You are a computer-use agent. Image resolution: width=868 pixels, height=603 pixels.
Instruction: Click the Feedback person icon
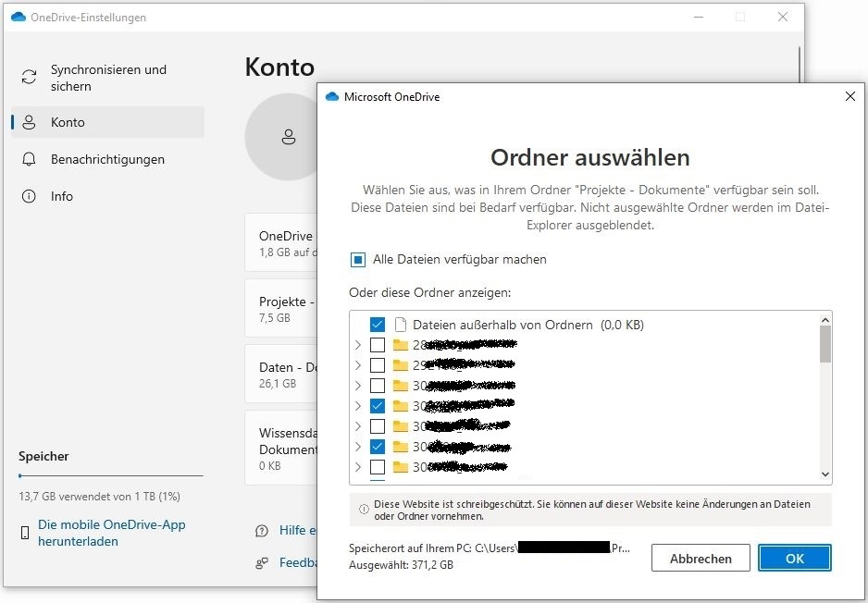pyautogui.click(x=262, y=563)
